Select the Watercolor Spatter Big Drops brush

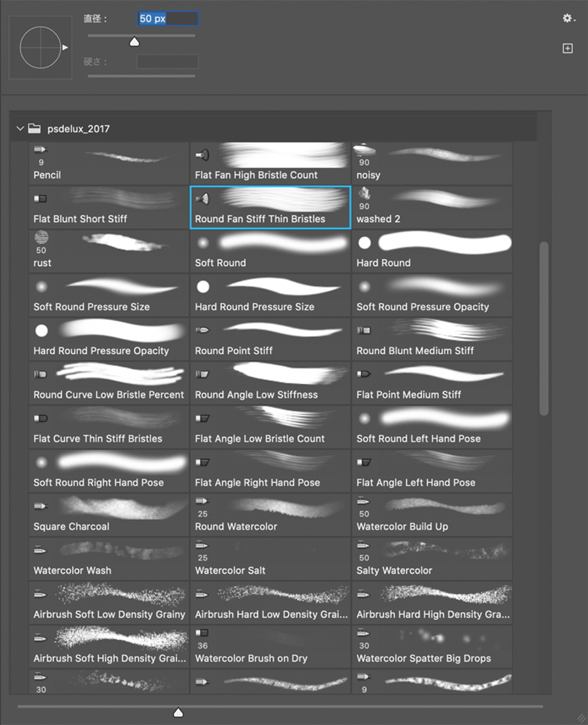(x=432, y=647)
